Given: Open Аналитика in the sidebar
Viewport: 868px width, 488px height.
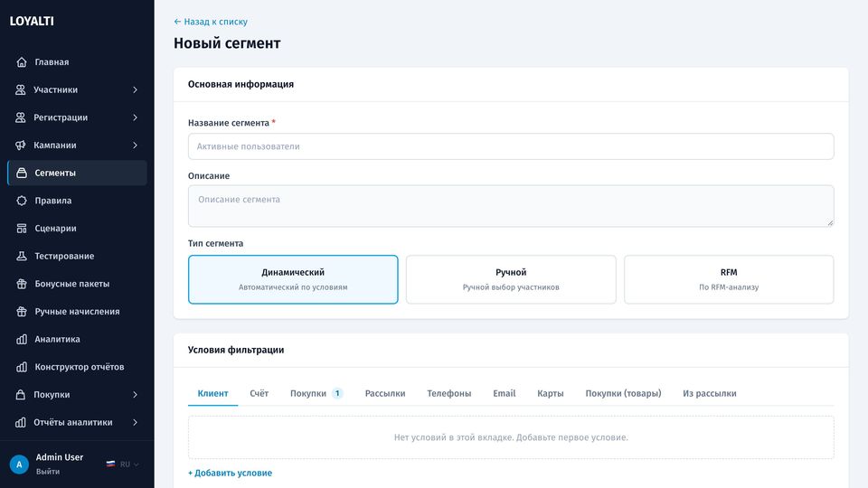Looking at the screenshot, I should (77, 339).
